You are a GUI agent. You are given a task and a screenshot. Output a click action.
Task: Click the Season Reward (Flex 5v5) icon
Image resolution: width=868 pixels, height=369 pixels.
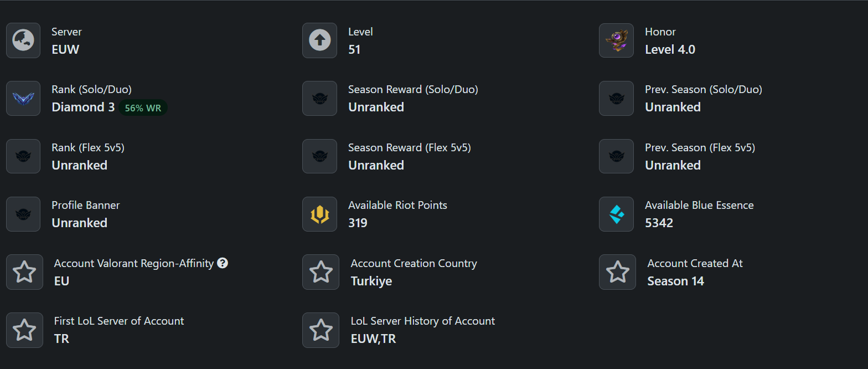pos(319,156)
